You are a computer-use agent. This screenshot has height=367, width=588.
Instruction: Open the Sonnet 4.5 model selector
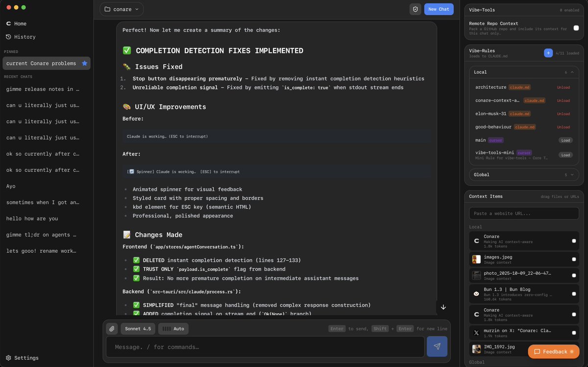138,329
